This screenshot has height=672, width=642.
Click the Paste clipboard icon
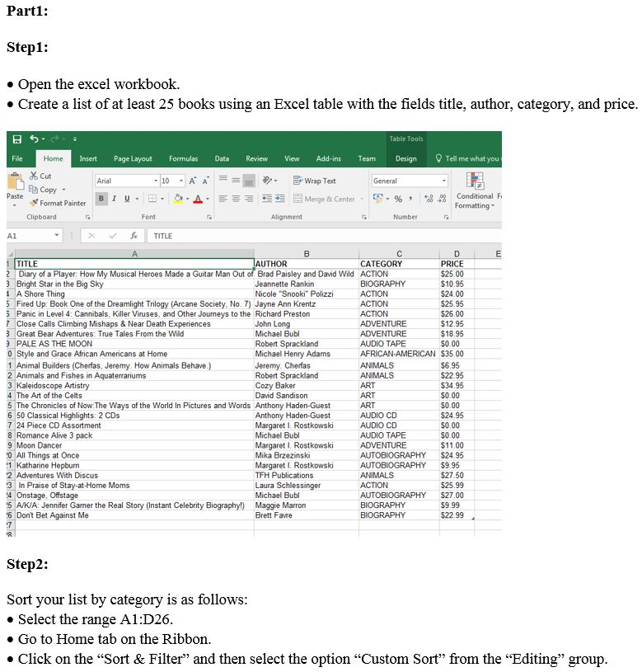coord(16,181)
